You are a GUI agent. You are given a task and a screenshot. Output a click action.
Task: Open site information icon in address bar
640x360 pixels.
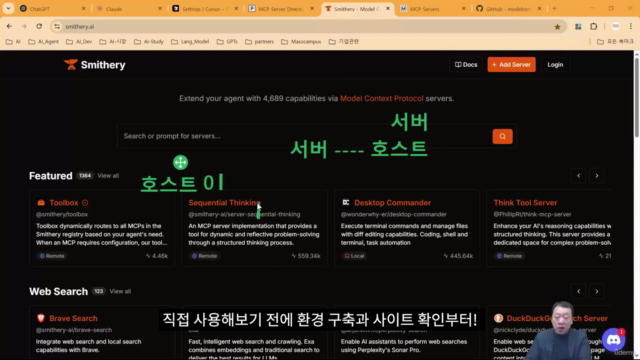click(x=57, y=27)
